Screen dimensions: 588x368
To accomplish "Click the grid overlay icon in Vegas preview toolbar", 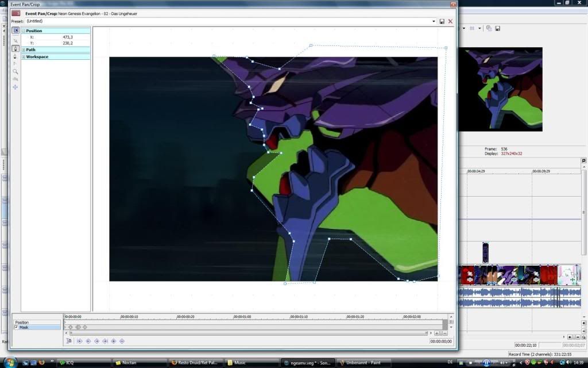I will click(x=472, y=28).
